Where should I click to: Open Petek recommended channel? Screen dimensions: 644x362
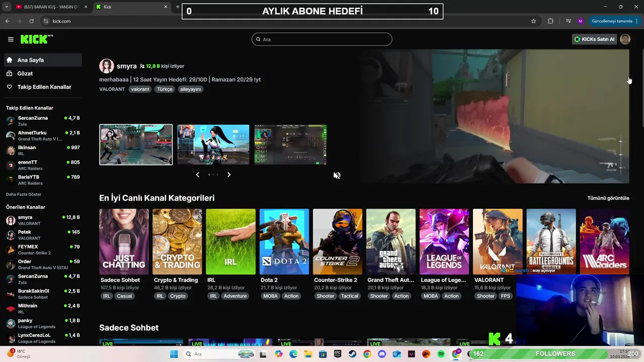(x=43, y=235)
